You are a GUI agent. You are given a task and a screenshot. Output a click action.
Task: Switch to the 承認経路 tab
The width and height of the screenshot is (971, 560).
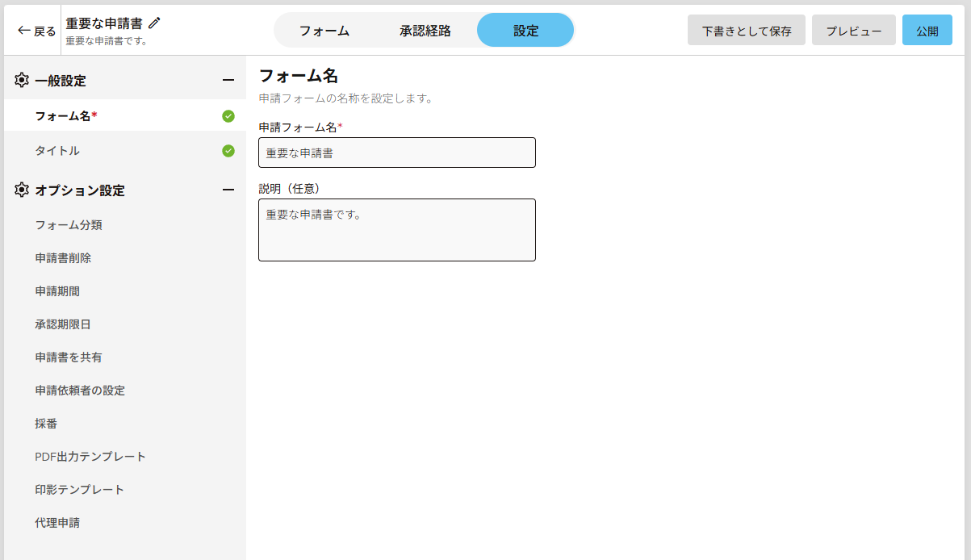pyautogui.click(x=425, y=31)
